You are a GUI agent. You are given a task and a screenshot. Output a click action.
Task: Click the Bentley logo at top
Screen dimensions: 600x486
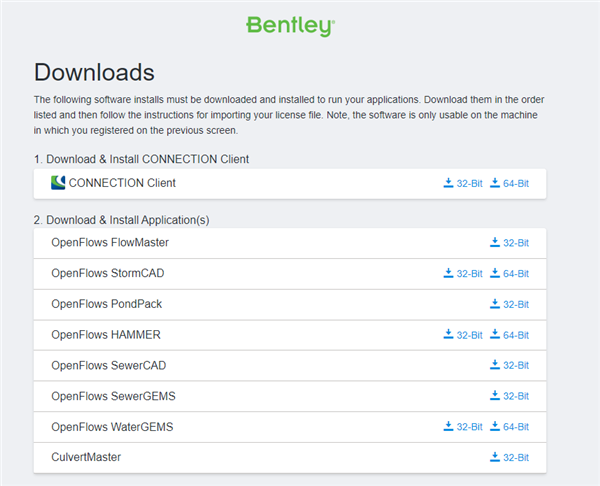pyautogui.click(x=290, y=26)
